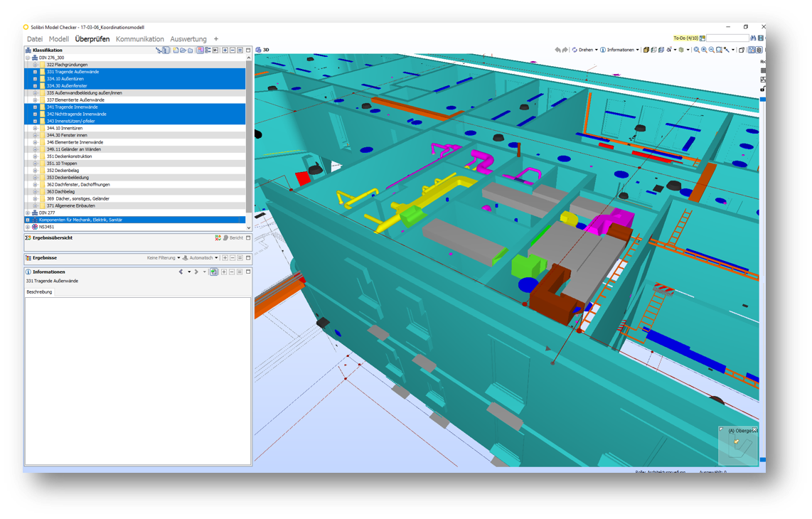
Task: Click the classification settings icon with checkboxes
Action: tap(208, 50)
